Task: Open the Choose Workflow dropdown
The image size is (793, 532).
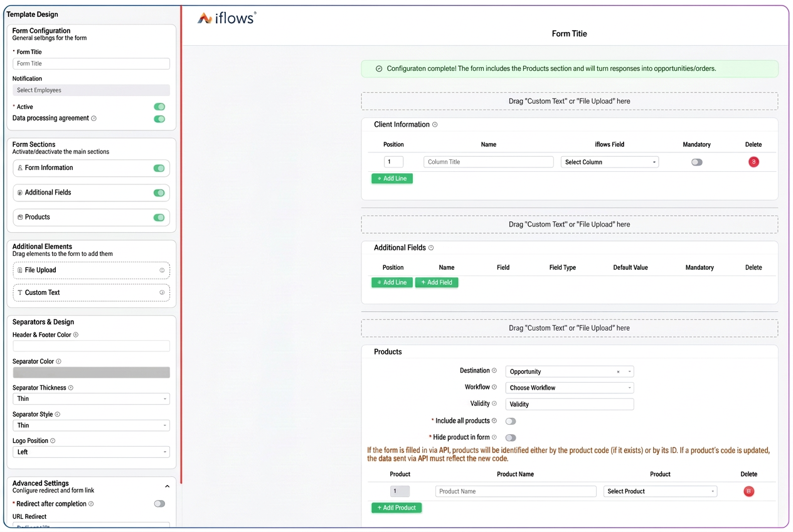Action: tap(570, 388)
